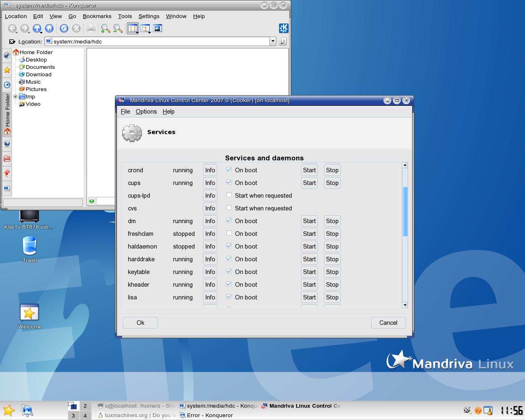Launch Konqueror from the panel icon
Screen dimensions: 525x420
click(x=27, y=410)
